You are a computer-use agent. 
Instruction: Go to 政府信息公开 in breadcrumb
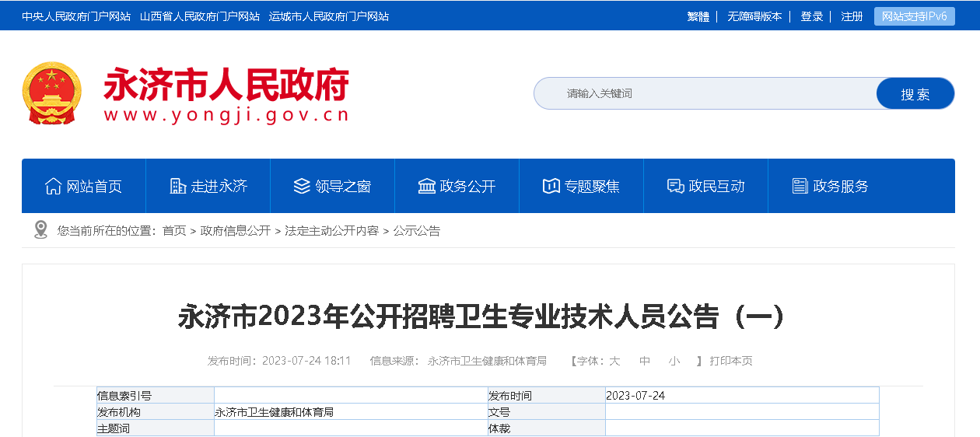point(236,231)
